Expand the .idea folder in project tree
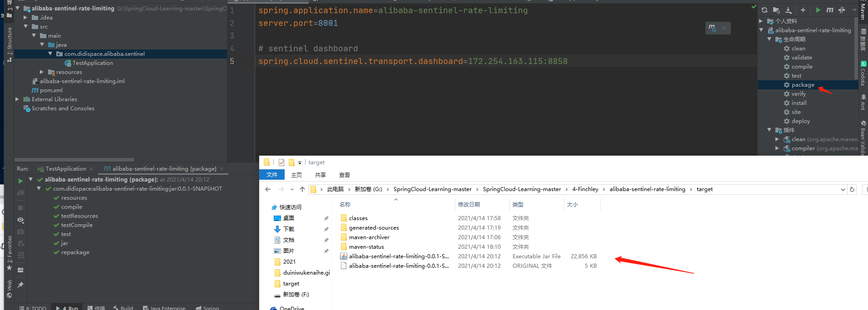Viewport: 868px width, 310px height. [25, 18]
